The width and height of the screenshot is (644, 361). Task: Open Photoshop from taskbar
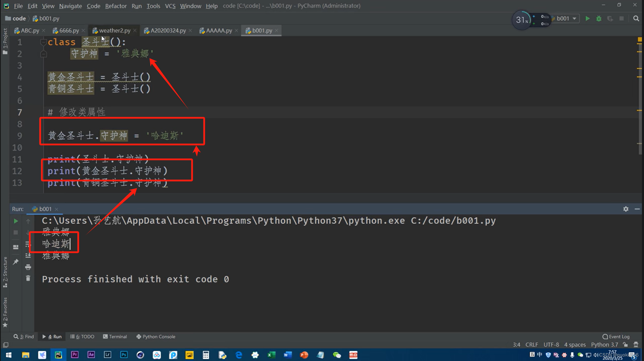[124, 355]
